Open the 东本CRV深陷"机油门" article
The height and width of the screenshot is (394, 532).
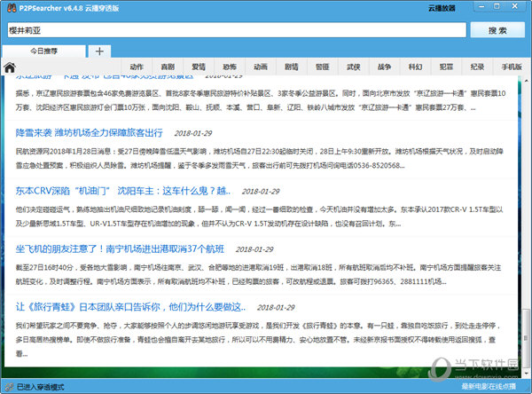pos(123,191)
